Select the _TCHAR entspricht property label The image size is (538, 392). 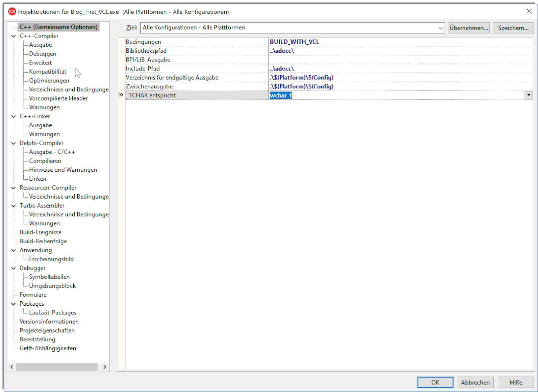coord(151,95)
